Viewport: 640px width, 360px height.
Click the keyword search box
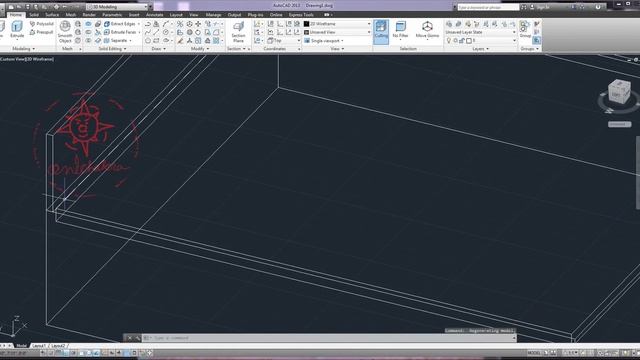tap(488, 7)
